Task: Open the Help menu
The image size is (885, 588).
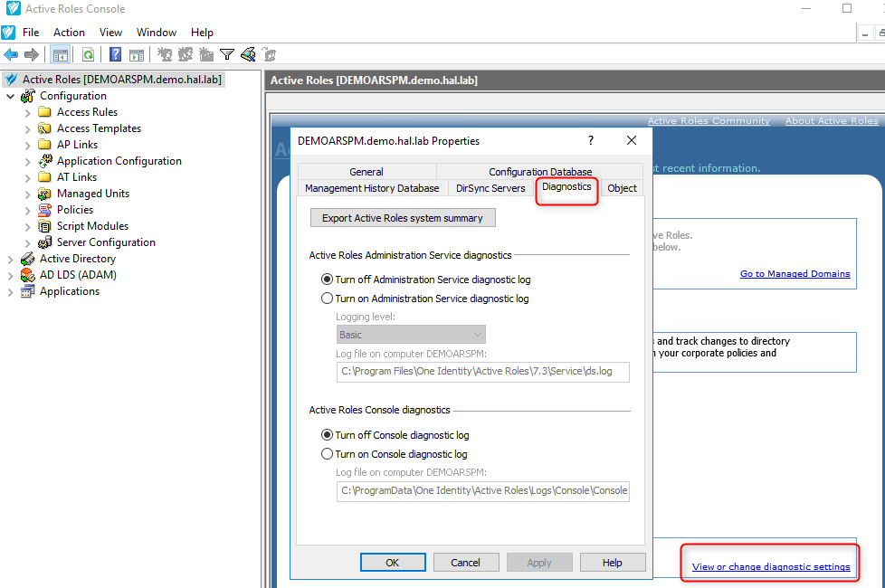Action: [202, 33]
